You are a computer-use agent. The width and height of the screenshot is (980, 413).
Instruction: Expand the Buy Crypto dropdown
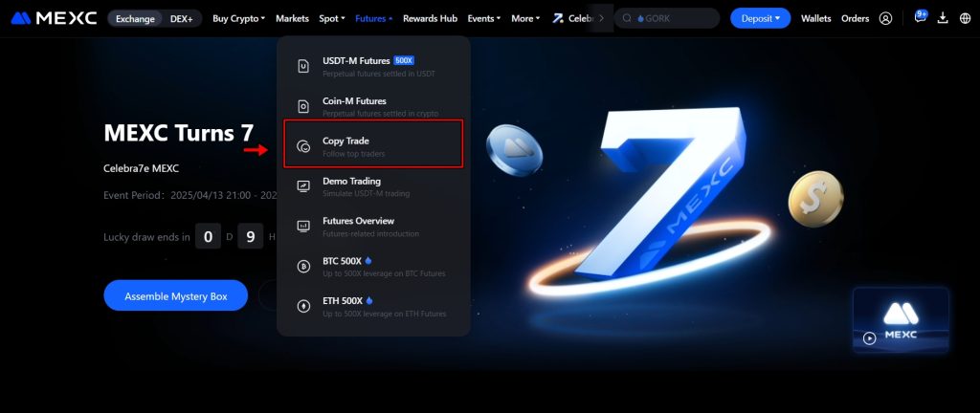[238, 18]
